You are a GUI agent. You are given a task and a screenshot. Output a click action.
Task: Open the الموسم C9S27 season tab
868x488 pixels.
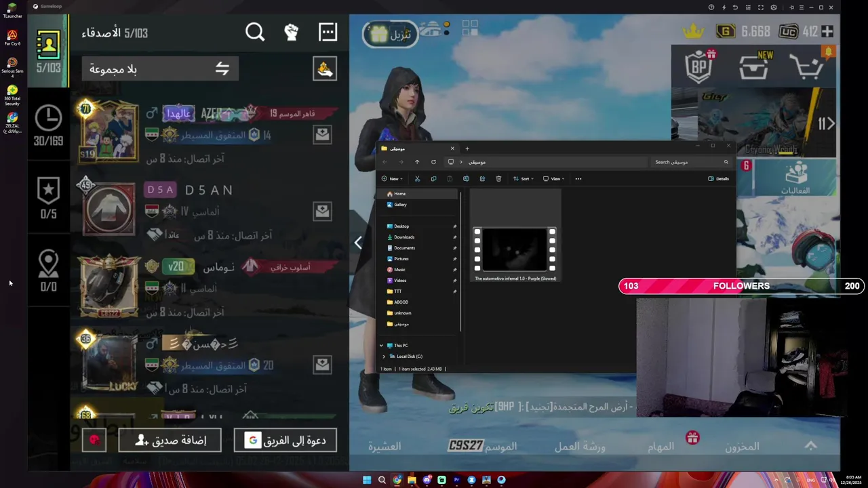pyautogui.click(x=483, y=446)
